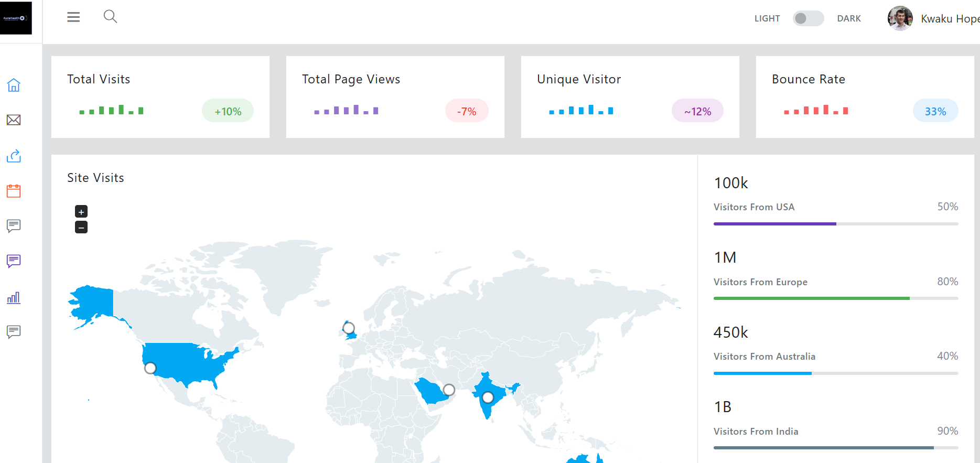Click the share arrow sidebar icon
This screenshot has height=463, width=980.
click(14, 156)
